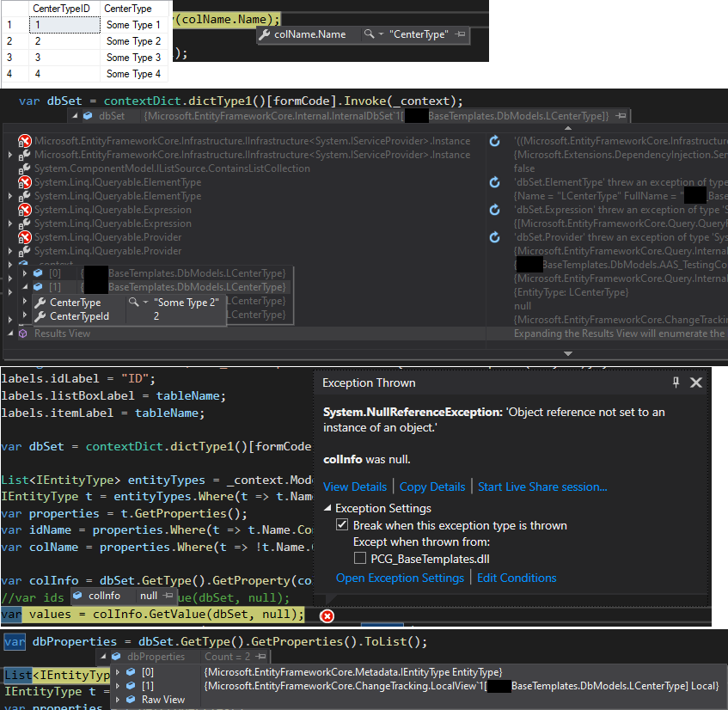Open the magnifier visualizer for colName.Name
Image resolution: width=728 pixels, height=710 pixels.
[369, 34]
